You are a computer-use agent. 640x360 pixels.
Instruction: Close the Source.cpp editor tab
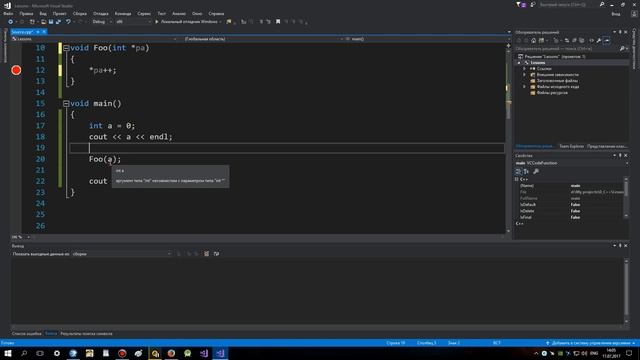(x=44, y=32)
